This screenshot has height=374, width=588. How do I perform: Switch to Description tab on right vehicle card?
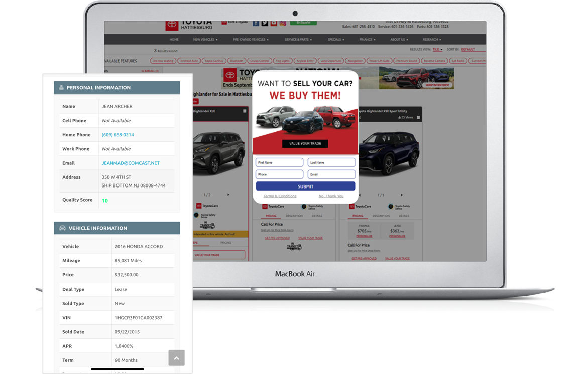click(381, 216)
